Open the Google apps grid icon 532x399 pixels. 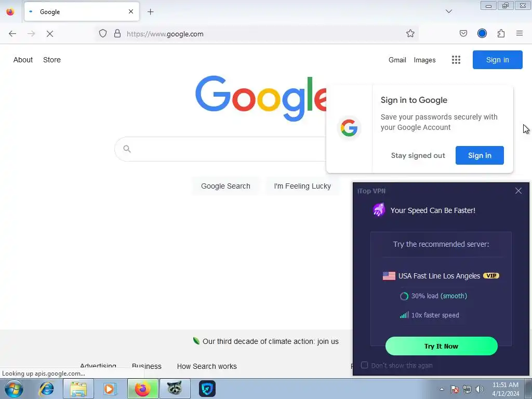pos(456,60)
